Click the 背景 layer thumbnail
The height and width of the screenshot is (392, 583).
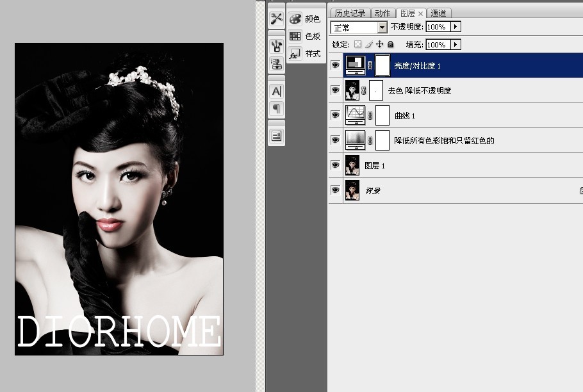click(x=352, y=190)
